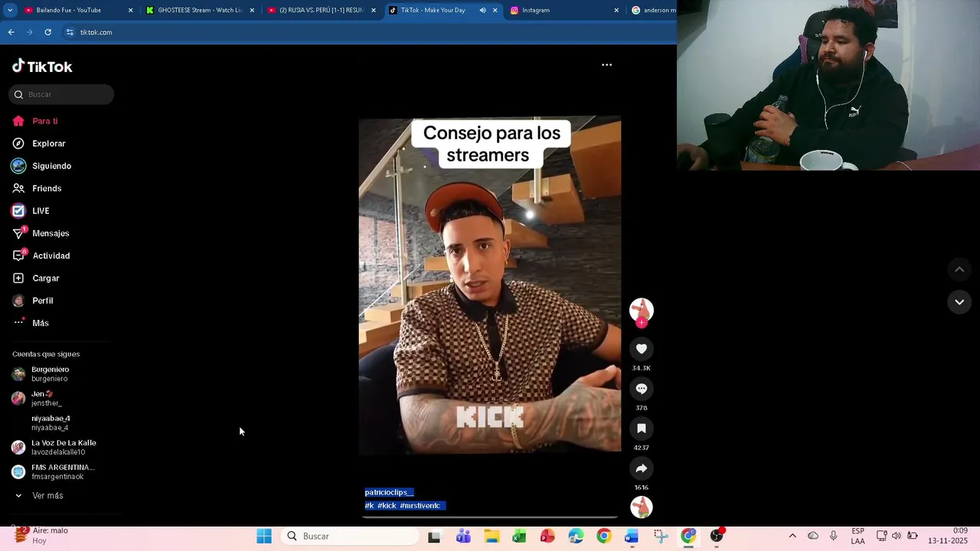Open the Más menu
The height and width of the screenshot is (551, 980).
tap(31, 323)
